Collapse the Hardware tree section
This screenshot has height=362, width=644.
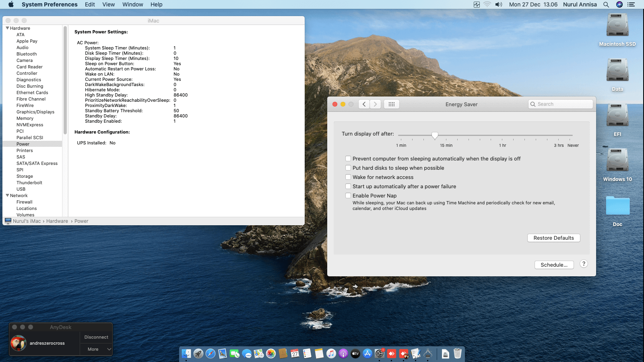7,28
